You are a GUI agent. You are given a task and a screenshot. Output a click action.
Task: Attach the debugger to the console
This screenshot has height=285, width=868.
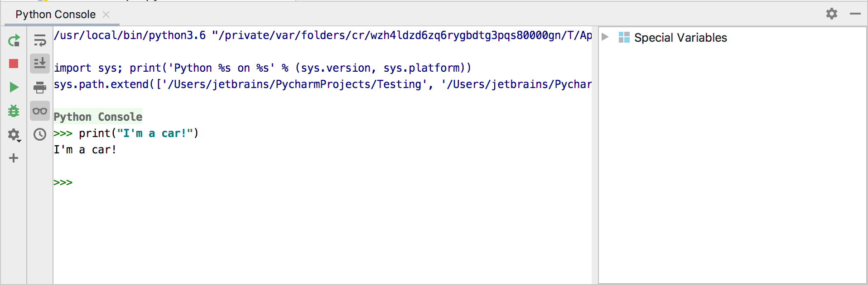(x=14, y=111)
